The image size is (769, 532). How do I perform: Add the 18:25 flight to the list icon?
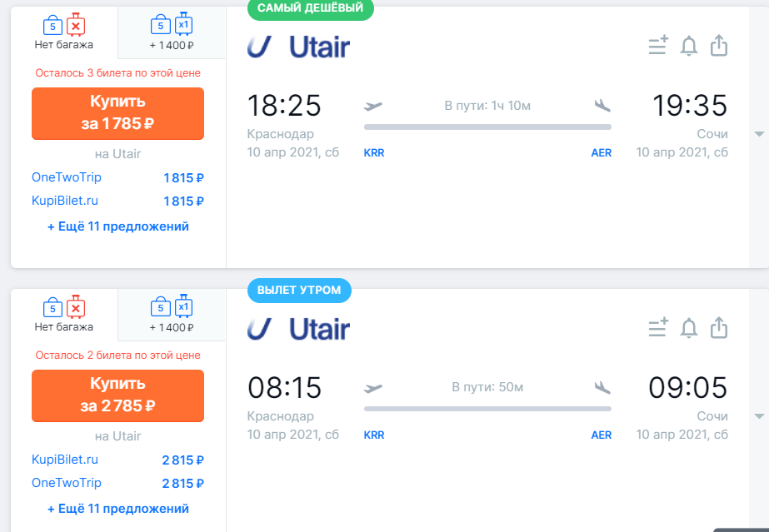[658, 45]
